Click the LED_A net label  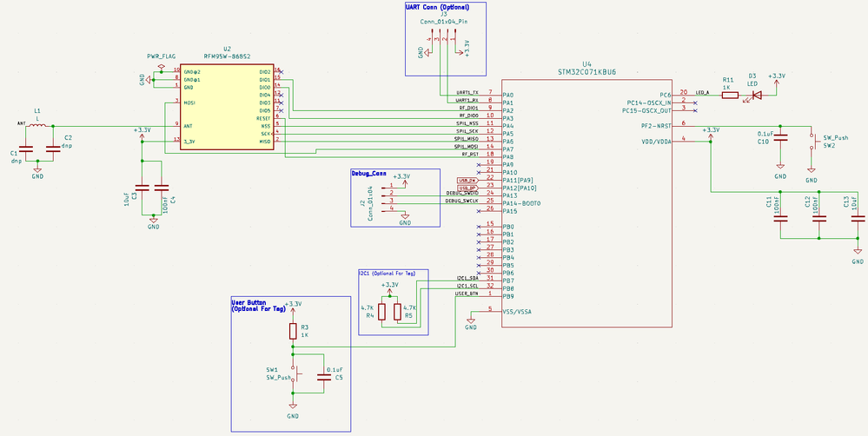click(x=703, y=92)
